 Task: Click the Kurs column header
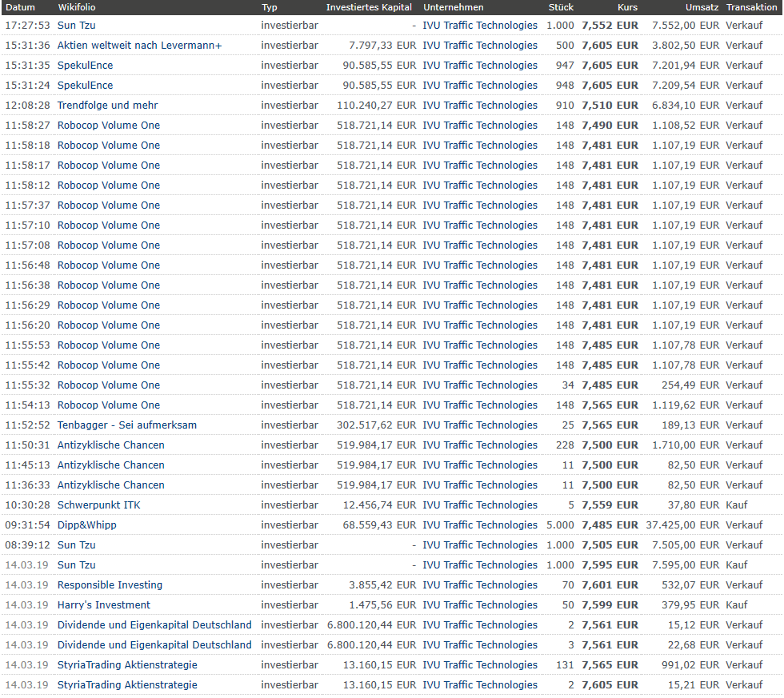[627, 7]
